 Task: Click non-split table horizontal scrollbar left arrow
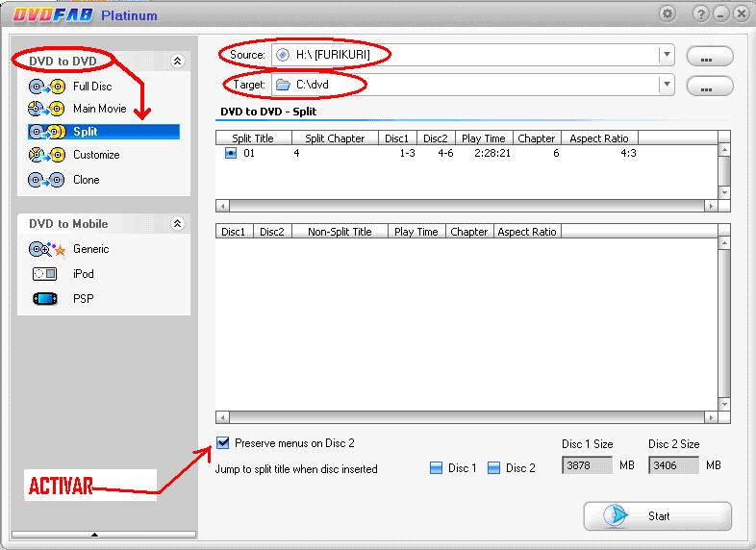click(222, 417)
